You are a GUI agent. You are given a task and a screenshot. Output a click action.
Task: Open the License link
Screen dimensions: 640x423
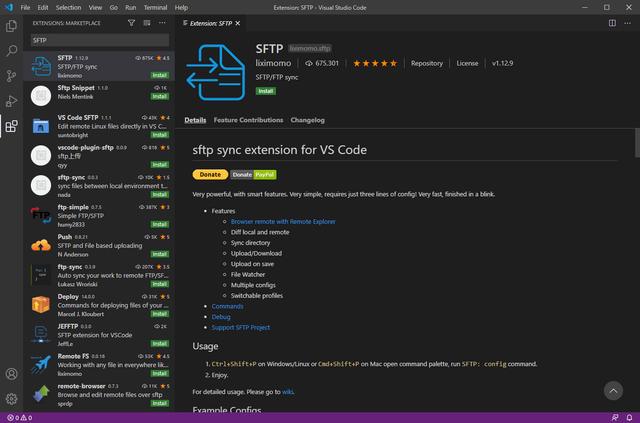click(467, 63)
